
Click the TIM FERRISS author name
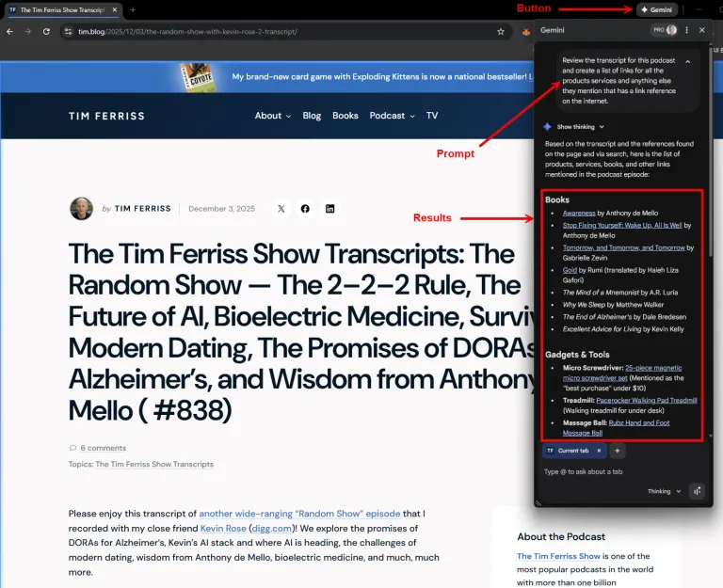coord(142,209)
